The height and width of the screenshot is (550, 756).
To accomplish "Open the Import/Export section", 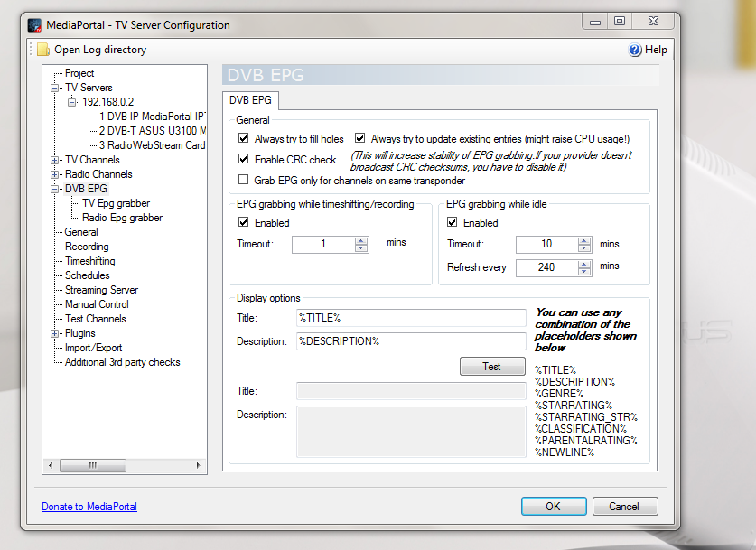I will [x=94, y=348].
